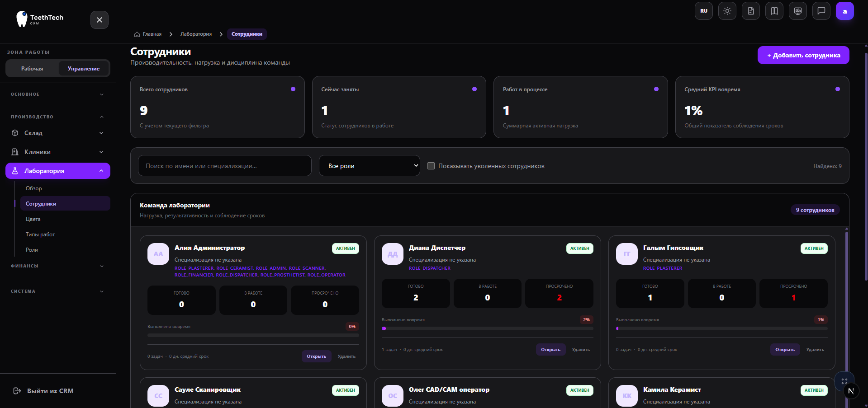
Task: Click Камила Керамист avatar КК
Action: [627, 396]
